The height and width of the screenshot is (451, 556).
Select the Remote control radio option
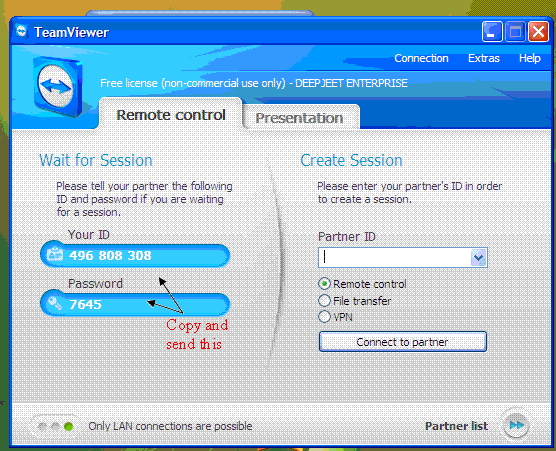coord(324,284)
